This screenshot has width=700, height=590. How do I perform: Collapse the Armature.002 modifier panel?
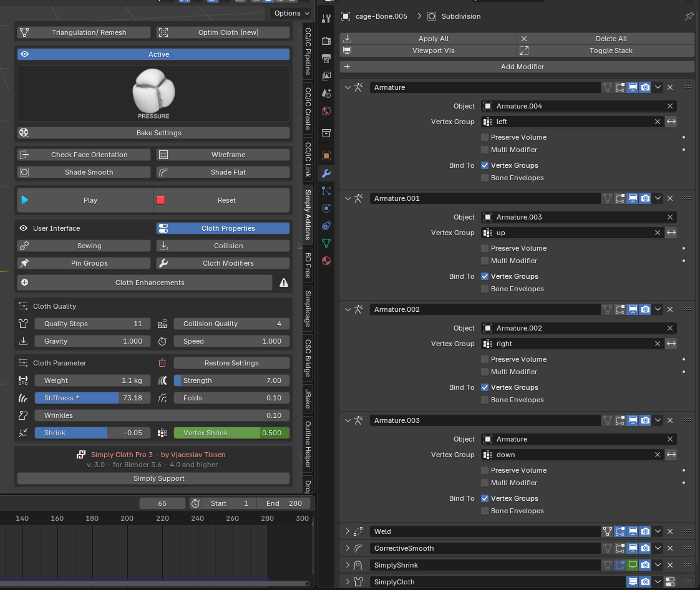pyautogui.click(x=348, y=309)
